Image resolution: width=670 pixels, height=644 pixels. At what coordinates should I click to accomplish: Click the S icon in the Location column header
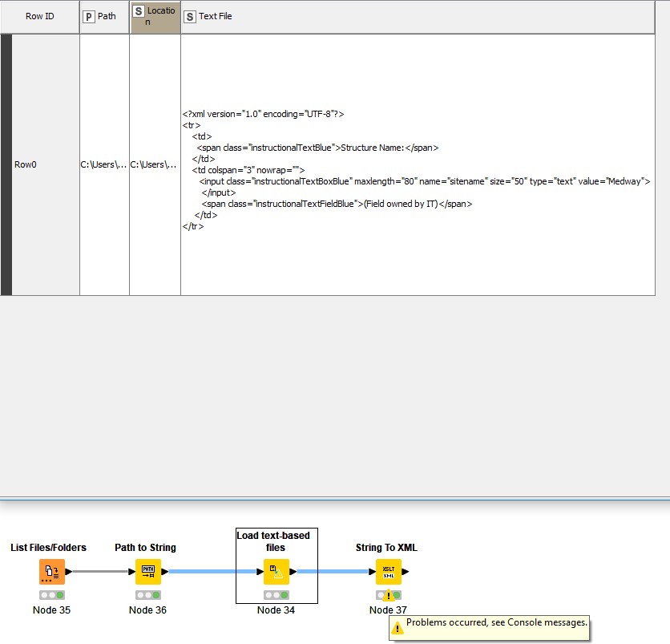(x=137, y=11)
